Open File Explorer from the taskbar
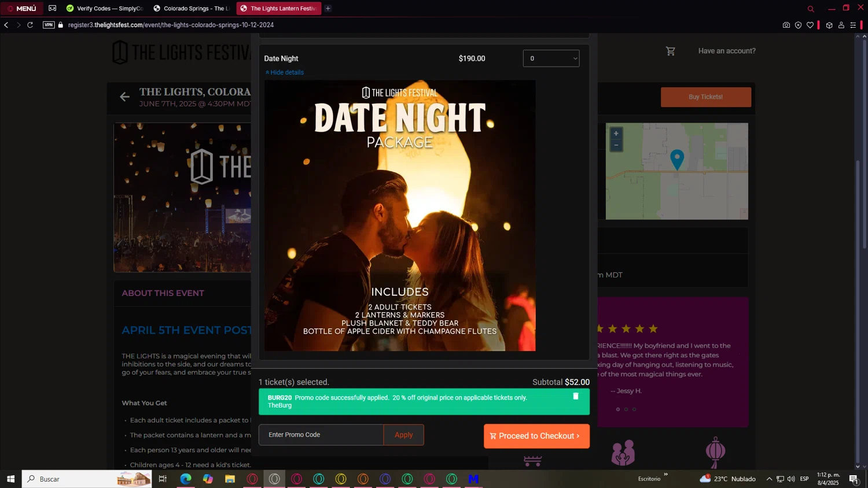 (x=230, y=479)
